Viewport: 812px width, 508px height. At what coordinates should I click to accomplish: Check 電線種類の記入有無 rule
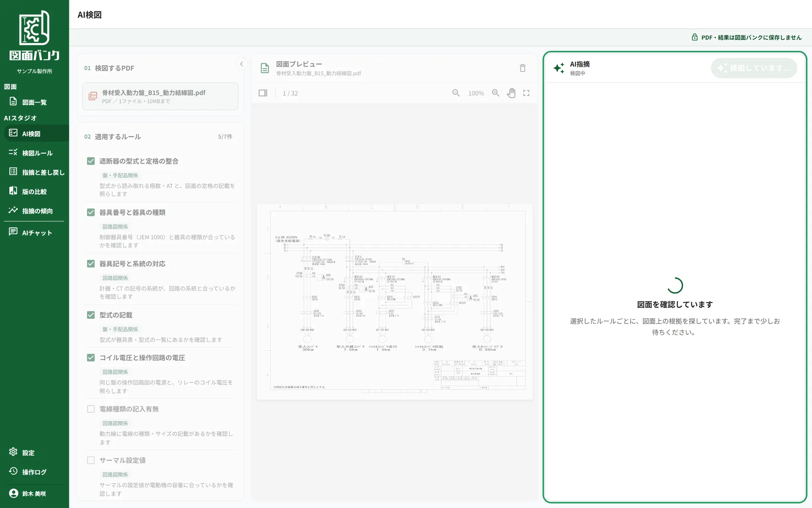pyautogui.click(x=91, y=409)
